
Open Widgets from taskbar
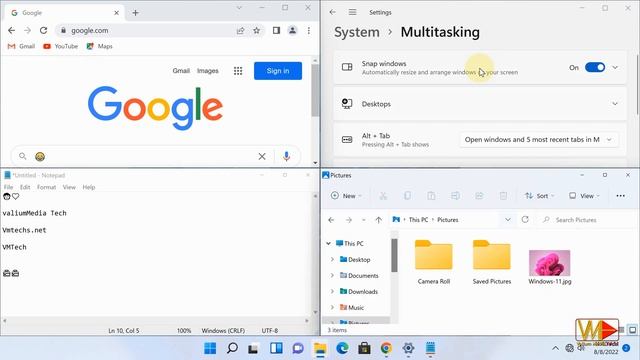tap(276, 348)
